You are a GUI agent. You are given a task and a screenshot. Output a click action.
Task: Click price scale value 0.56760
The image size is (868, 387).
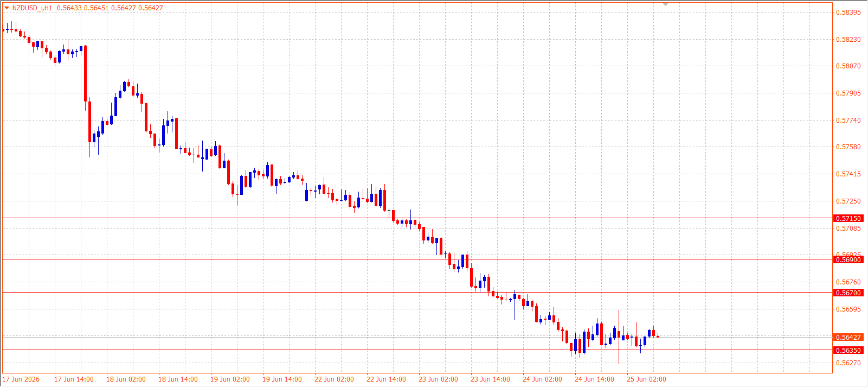pos(848,282)
